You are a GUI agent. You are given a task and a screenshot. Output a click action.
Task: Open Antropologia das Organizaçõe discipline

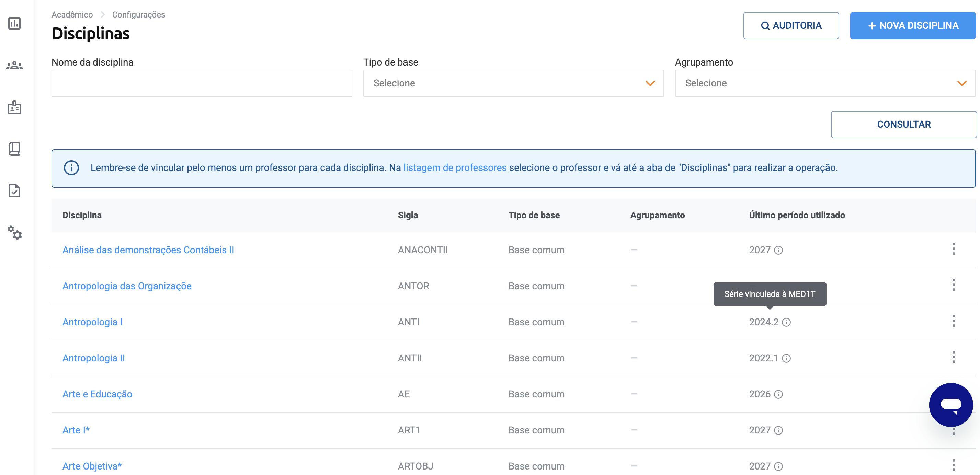[127, 286]
